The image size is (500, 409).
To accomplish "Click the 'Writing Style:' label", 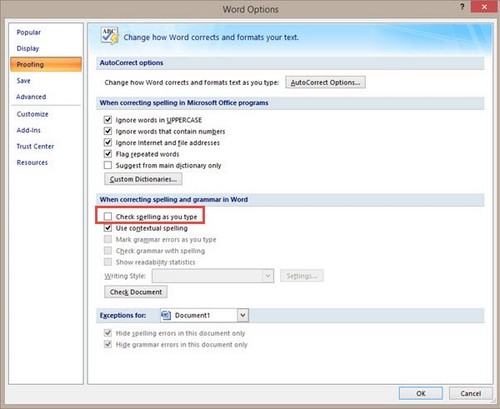I will (x=125, y=276).
